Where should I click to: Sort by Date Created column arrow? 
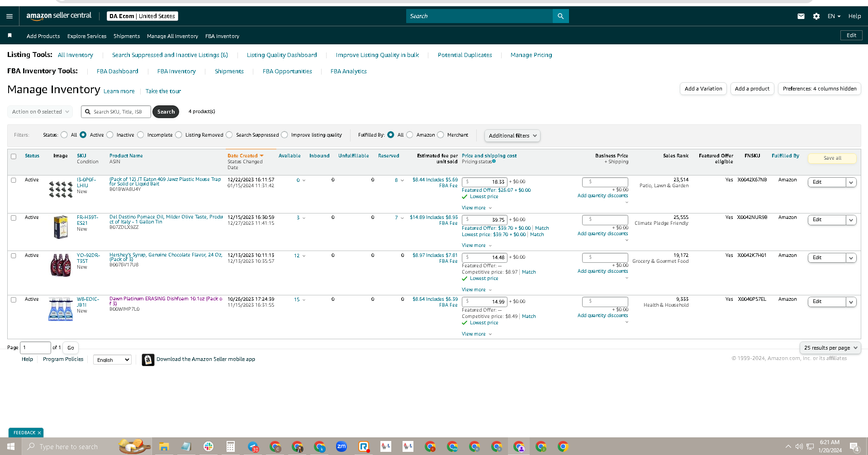click(261, 156)
